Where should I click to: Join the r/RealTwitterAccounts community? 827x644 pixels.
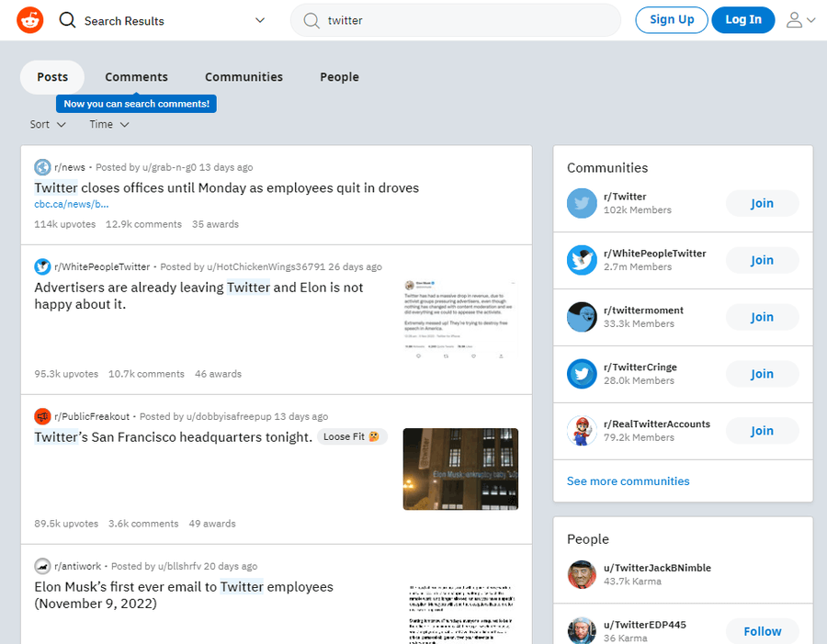762,431
